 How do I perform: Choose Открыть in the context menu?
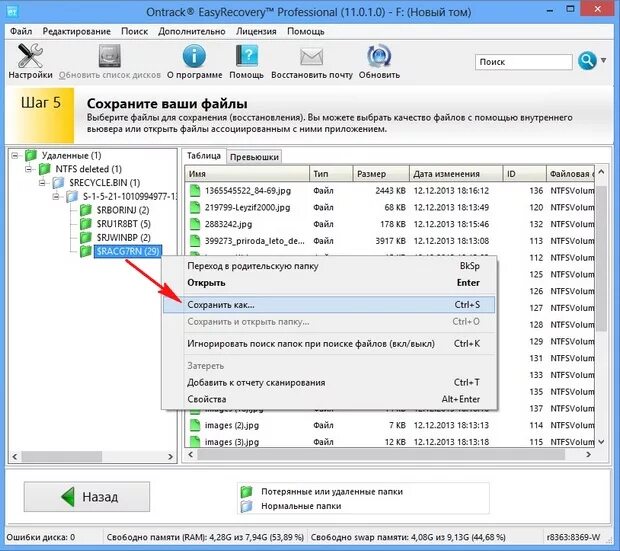pos(329,283)
